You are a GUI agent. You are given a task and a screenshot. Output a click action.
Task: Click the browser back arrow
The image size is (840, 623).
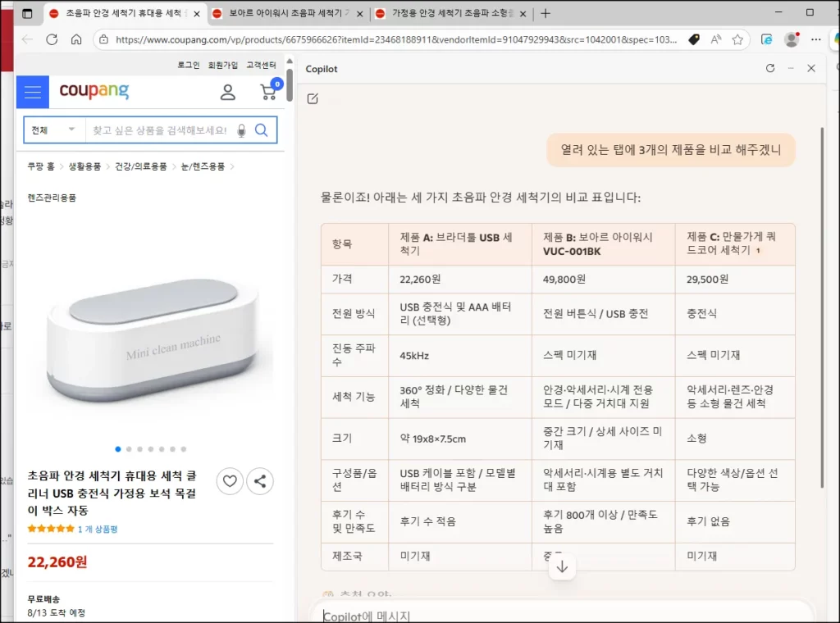point(27,39)
